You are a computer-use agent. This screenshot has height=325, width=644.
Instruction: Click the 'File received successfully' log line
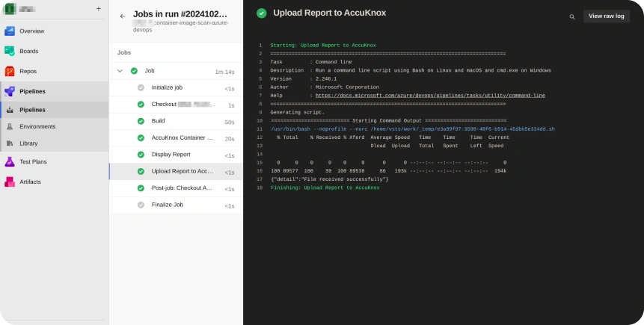pyautogui.click(x=329, y=179)
